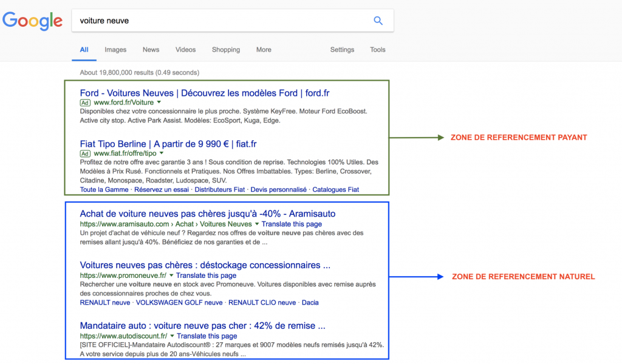
Task: Click the Mandataire auto autodiscount.fr result
Action: [203, 325]
